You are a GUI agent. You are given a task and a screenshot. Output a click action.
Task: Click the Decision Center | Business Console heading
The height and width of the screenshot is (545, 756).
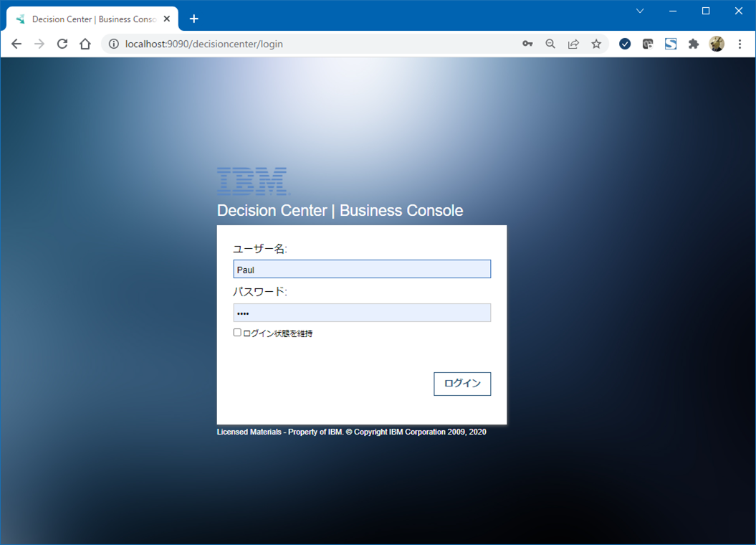tap(340, 210)
